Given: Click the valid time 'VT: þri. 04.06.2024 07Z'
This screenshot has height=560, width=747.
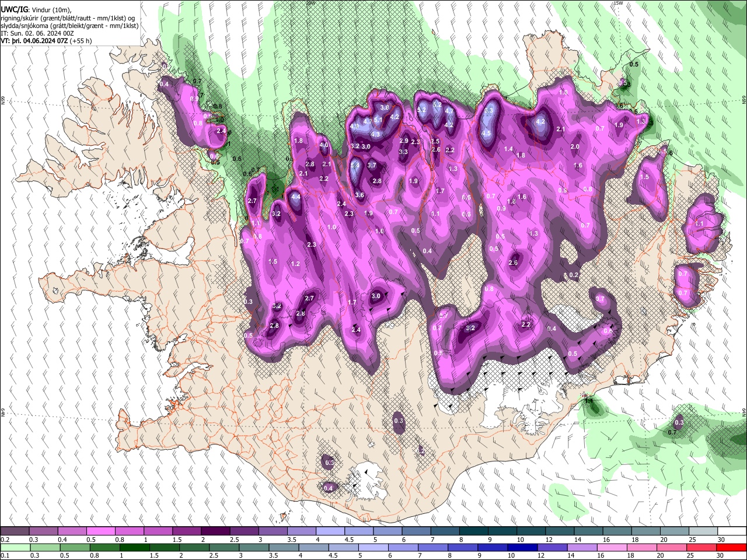Looking at the screenshot, I should tap(34, 41).
